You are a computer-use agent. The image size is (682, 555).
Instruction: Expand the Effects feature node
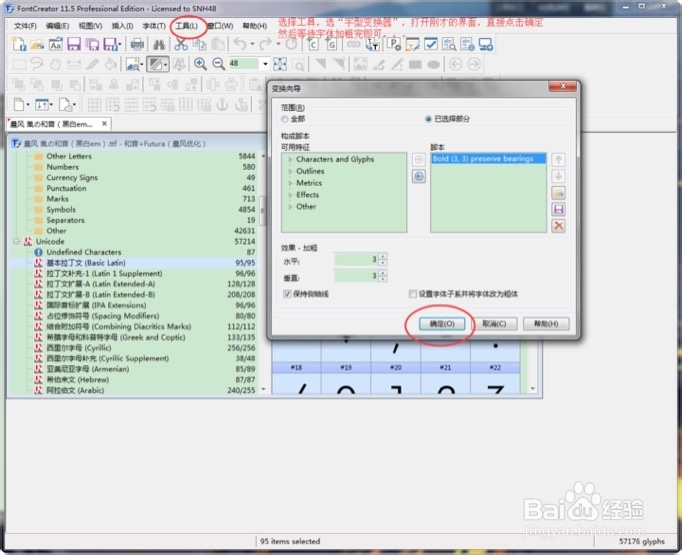coord(290,195)
